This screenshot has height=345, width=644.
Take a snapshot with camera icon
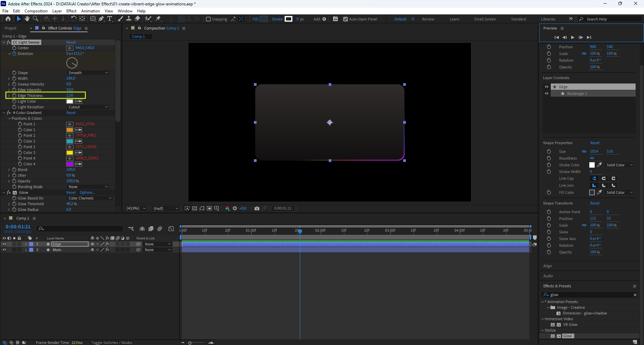point(257,208)
